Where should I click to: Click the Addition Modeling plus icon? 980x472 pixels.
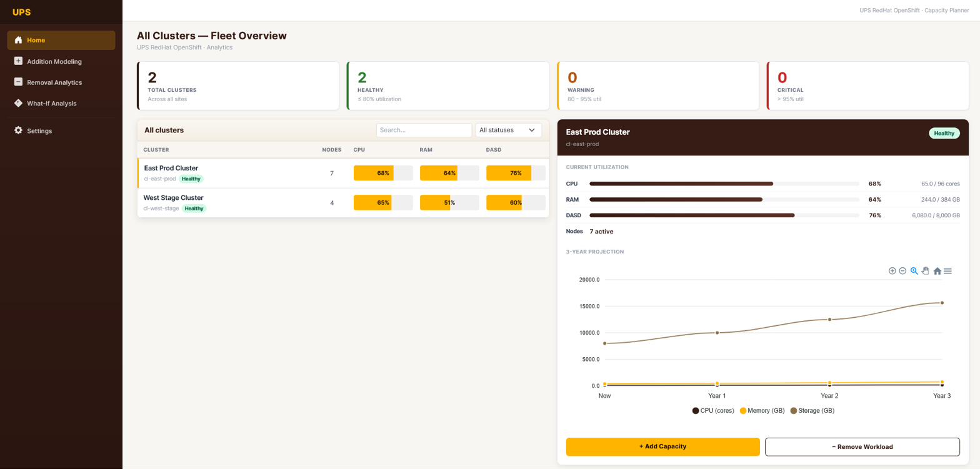18,61
